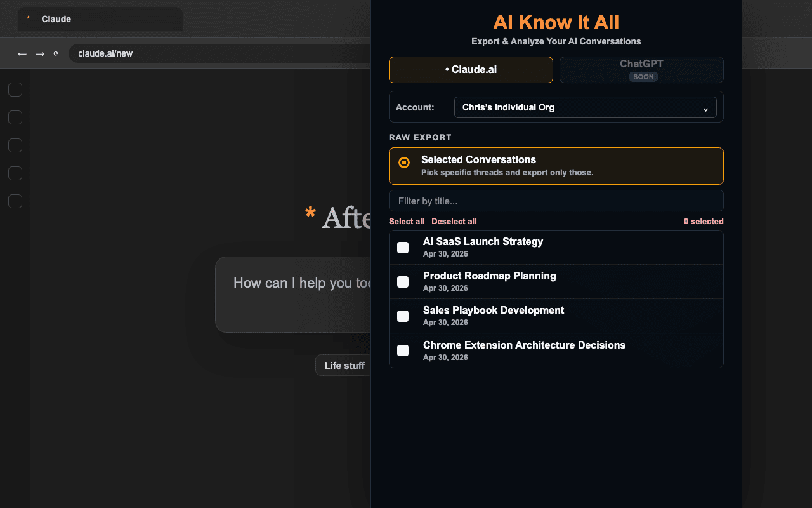Image resolution: width=812 pixels, height=508 pixels.
Task: Click the AI Know It All heading
Action: [556, 22]
